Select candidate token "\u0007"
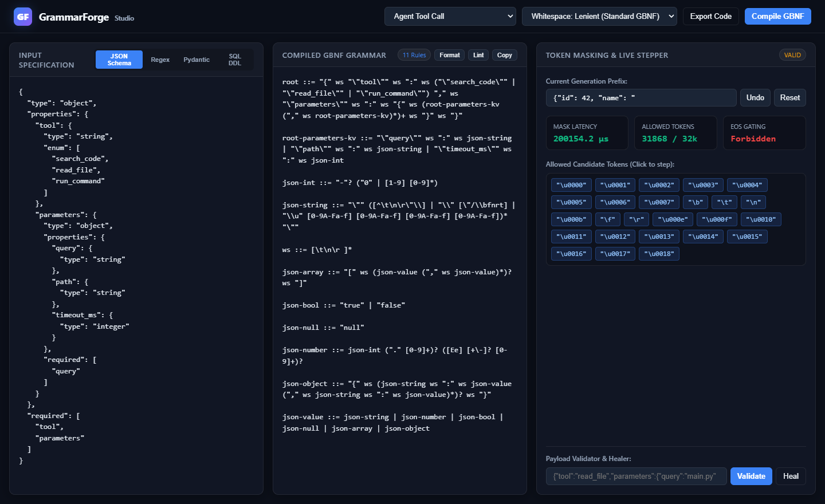The image size is (825, 504). [659, 202]
